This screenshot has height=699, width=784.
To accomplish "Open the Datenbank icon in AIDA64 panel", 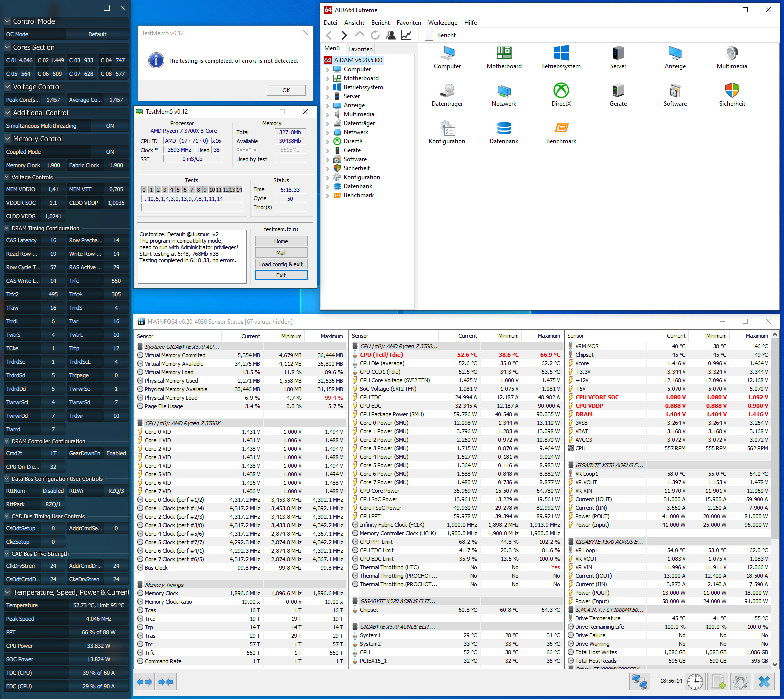I will tap(504, 132).
